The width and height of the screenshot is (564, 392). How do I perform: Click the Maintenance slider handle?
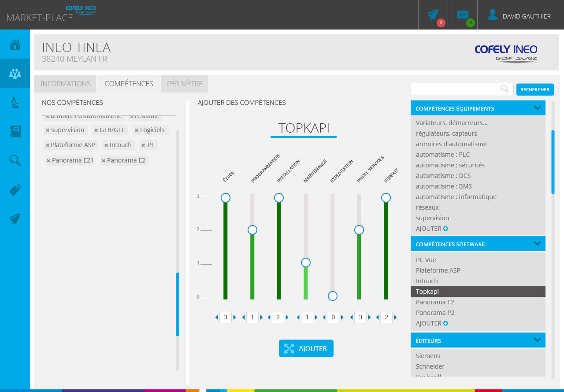306,263
